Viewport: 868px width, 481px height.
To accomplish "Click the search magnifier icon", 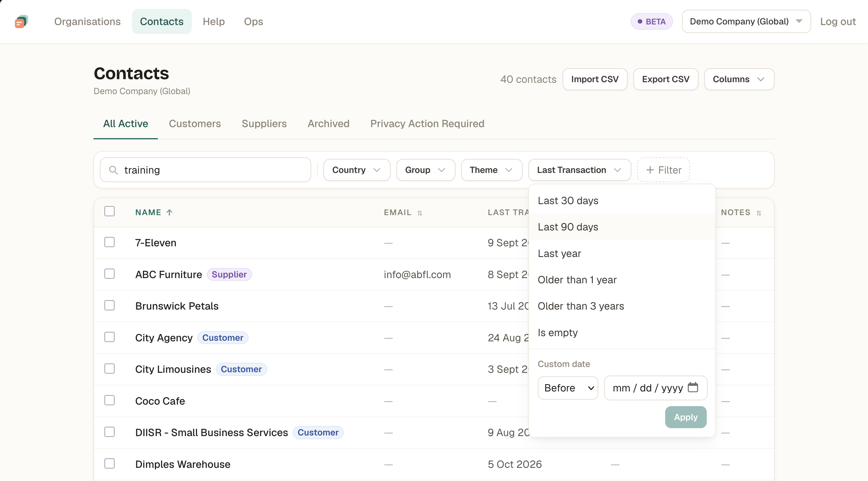I will (x=114, y=170).
